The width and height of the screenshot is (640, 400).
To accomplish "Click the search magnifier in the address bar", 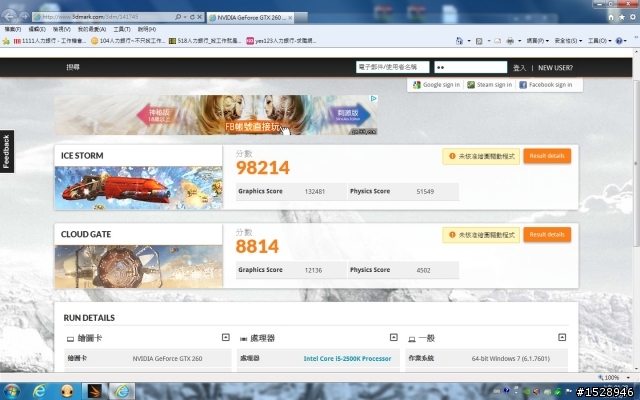I will point(178,17).
